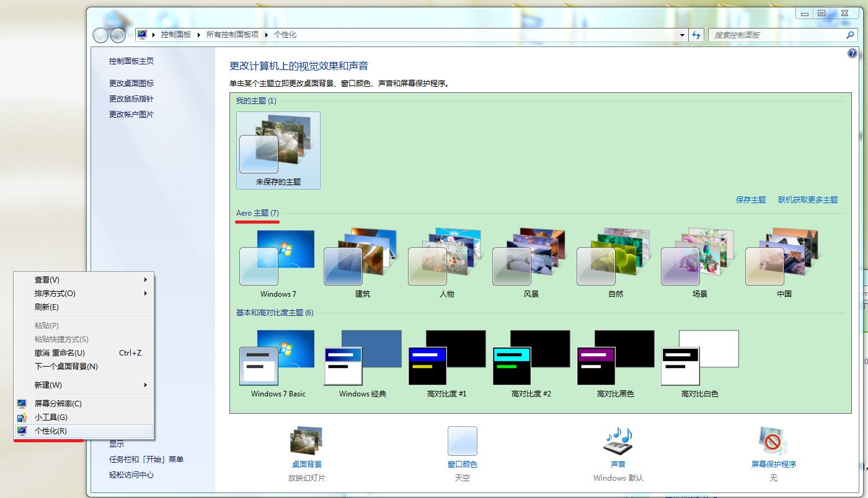Click the search magnifier icon
This screenshot has width=868, height=498.
pyautogui.click(x=851, y=35)
